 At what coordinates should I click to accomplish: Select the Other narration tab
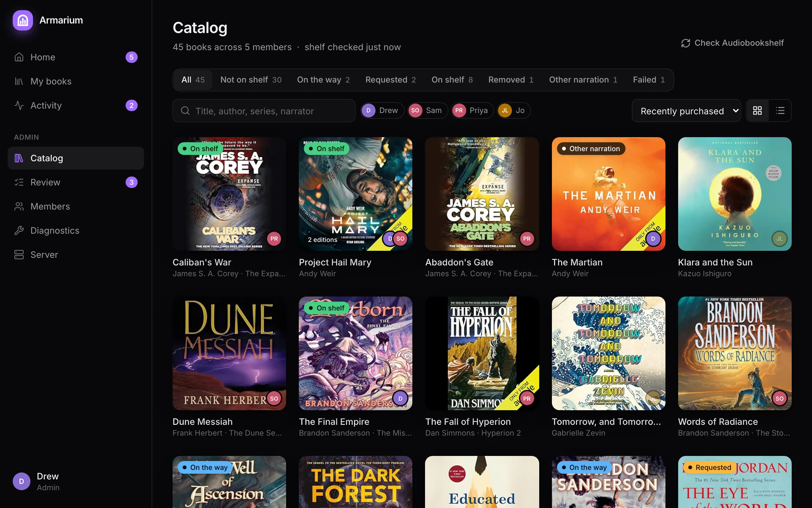coord(583,80)
